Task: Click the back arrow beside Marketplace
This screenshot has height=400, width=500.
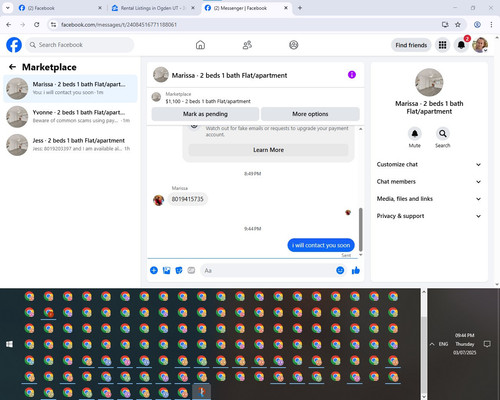Action: pos(12,67)
